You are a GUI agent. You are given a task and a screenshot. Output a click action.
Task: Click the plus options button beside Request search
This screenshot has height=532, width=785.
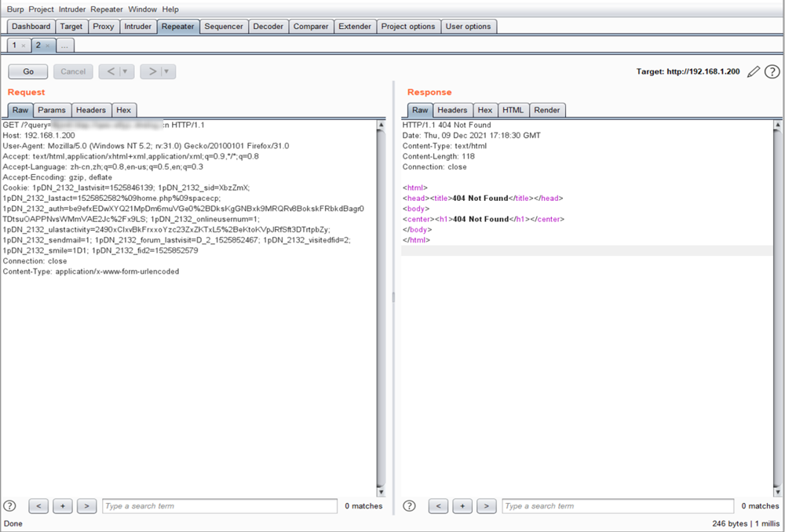click(63, 506)
